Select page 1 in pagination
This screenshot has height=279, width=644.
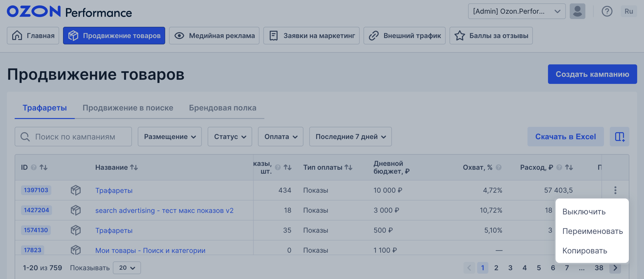tap(482, 268)
